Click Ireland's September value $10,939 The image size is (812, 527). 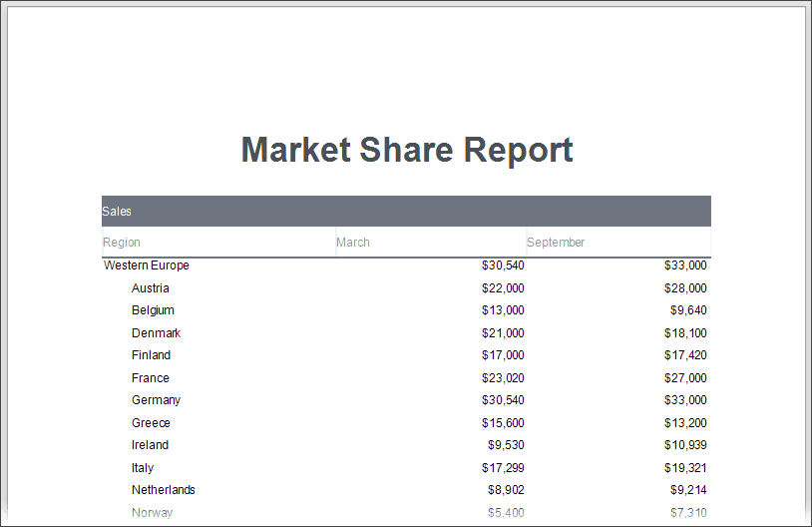point(685,445)
